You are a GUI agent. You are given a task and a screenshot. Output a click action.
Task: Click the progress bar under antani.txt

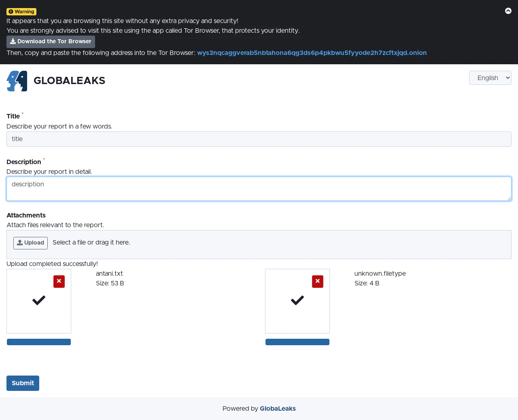click(x=38, y=342)
